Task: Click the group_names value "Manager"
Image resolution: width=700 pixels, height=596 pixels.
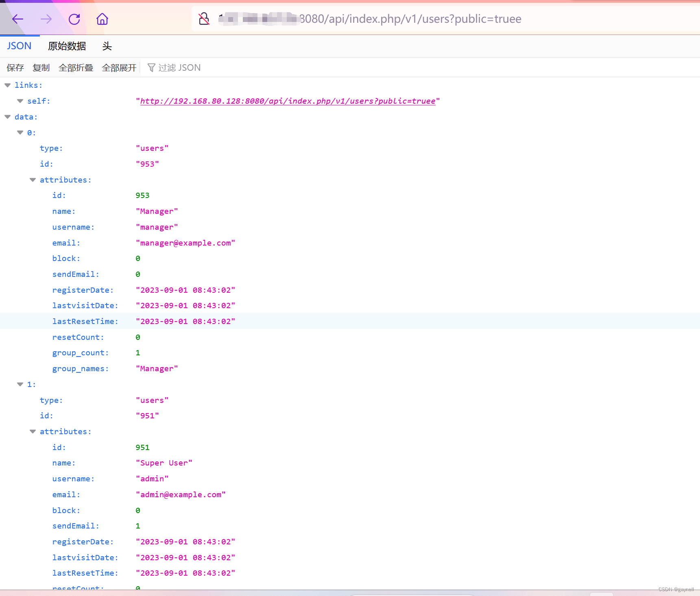Action: coord(157,369)
